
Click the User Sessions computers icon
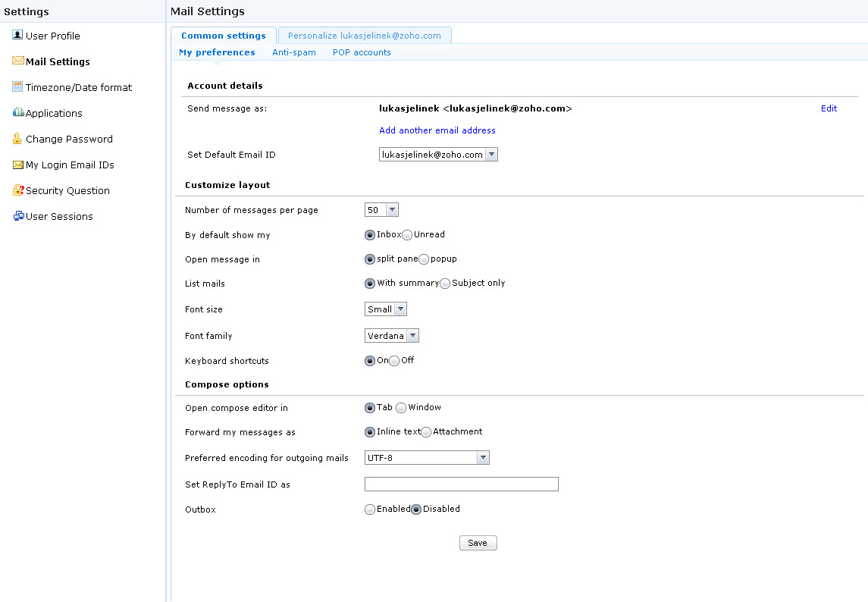[x=18, y=216]
